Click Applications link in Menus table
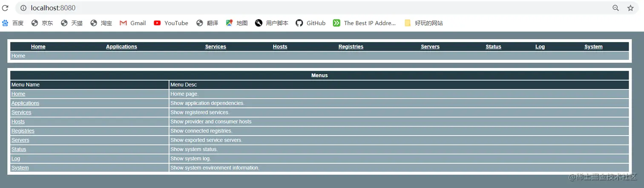Image resolution: width=644 pixels, height=188 pixels. (25, 103)
